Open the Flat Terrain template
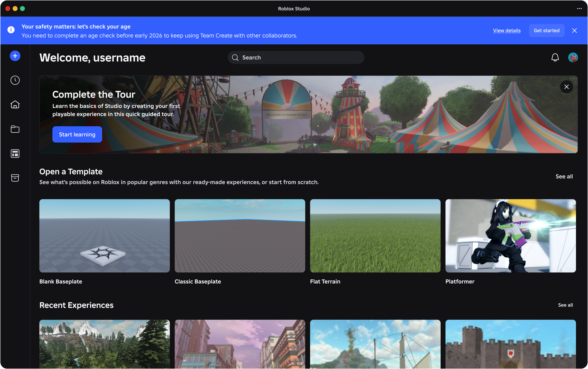The image size is (588, 369). coord(375,236)
